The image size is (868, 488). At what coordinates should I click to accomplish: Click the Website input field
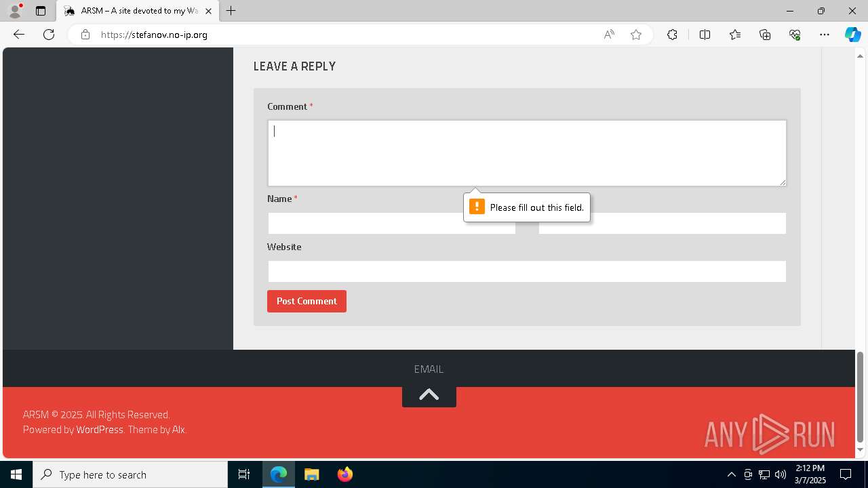coord(527,271)
